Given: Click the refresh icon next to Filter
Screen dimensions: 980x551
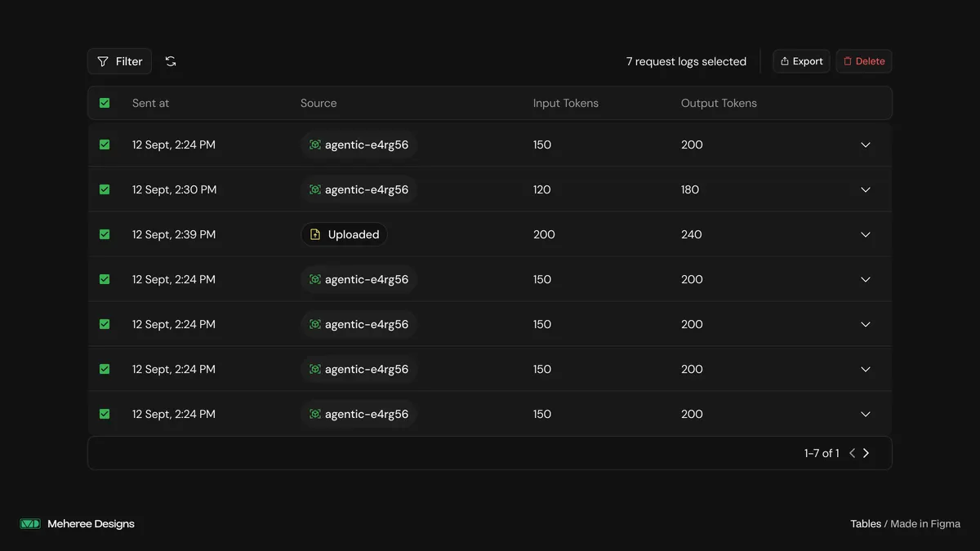Looking at the screenshot, I should (x=171, y=61).
